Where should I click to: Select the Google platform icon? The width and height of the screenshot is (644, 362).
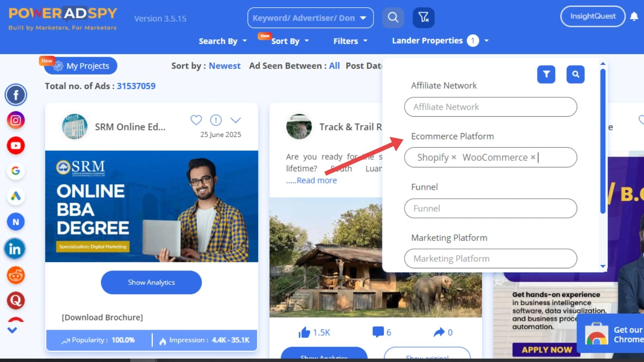(16, 171)
